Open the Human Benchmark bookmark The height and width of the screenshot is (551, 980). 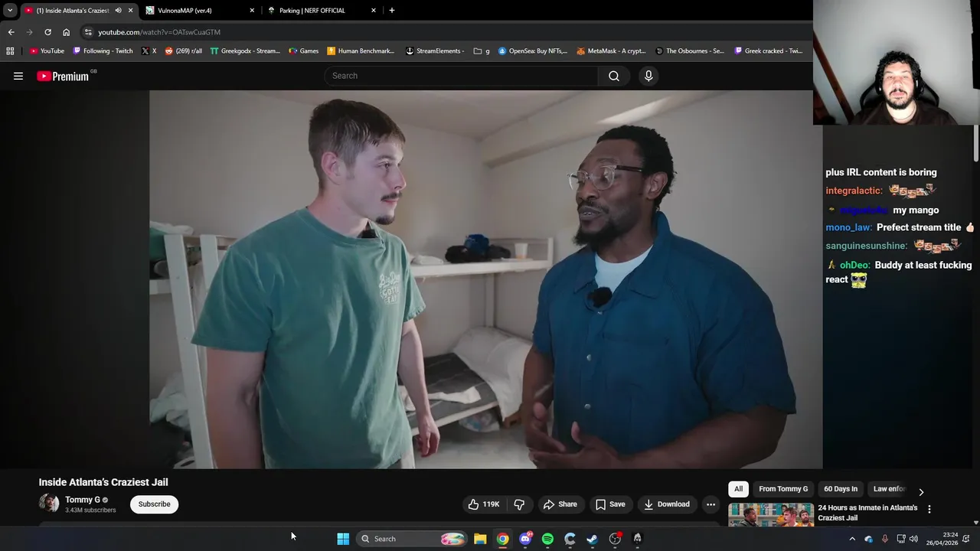[x=361, y=51]
